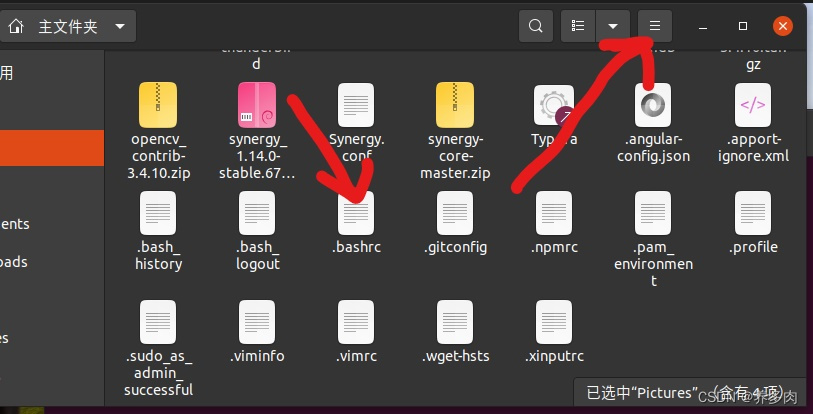Select the .bashrc file icon
This screenshot has height=414, width=813.
coord(356,213)
